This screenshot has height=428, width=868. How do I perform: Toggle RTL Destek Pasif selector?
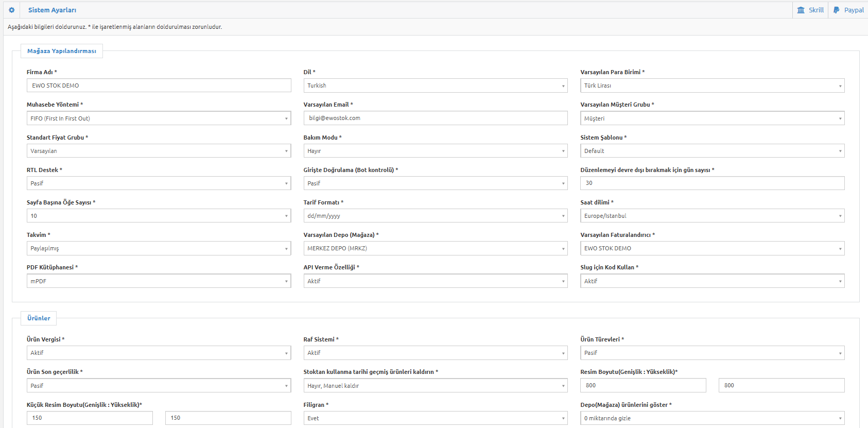click(159, 183)
